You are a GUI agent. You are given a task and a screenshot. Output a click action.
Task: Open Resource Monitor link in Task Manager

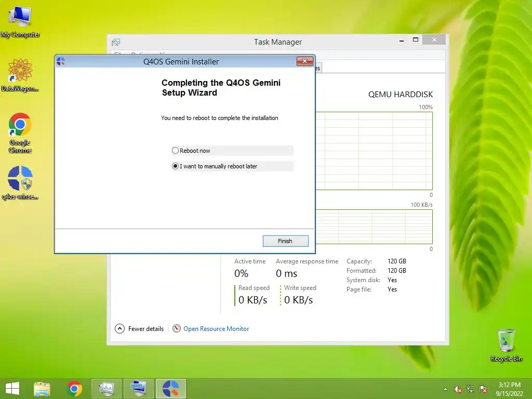216,328
